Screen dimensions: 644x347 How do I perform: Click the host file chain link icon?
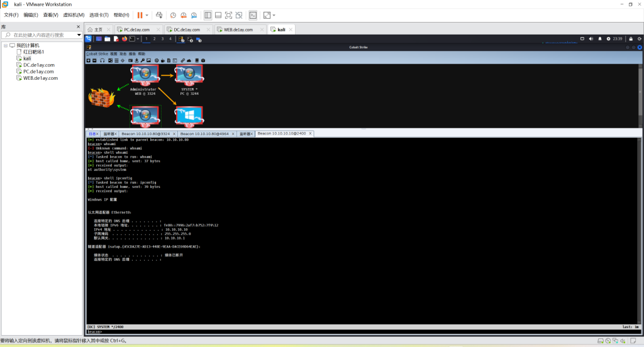click(183, 60)
